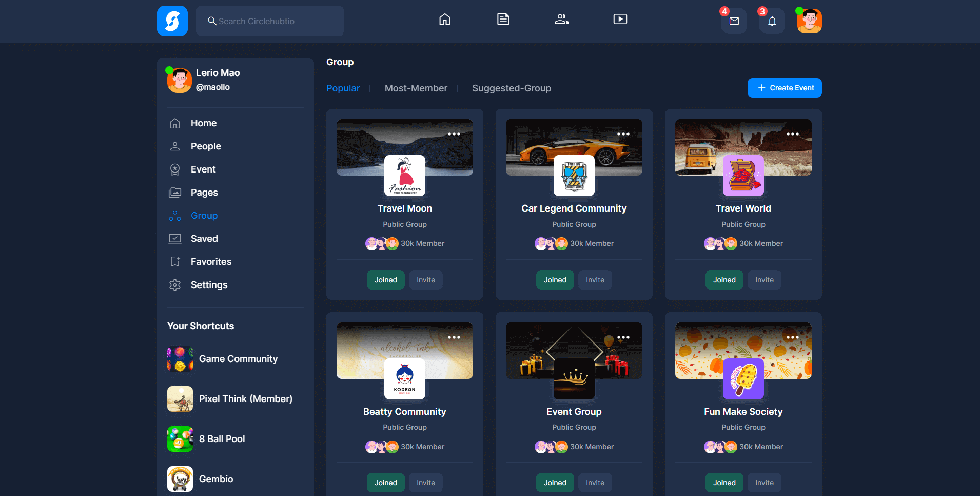This screenshot has height=496, width=980.
Task: Click Invite on Car Legend Community
Action: [x=595, y=280]
